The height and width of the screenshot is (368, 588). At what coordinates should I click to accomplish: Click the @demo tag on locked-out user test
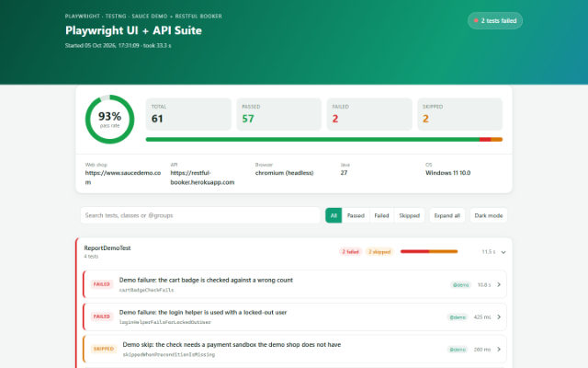[458, 317]
